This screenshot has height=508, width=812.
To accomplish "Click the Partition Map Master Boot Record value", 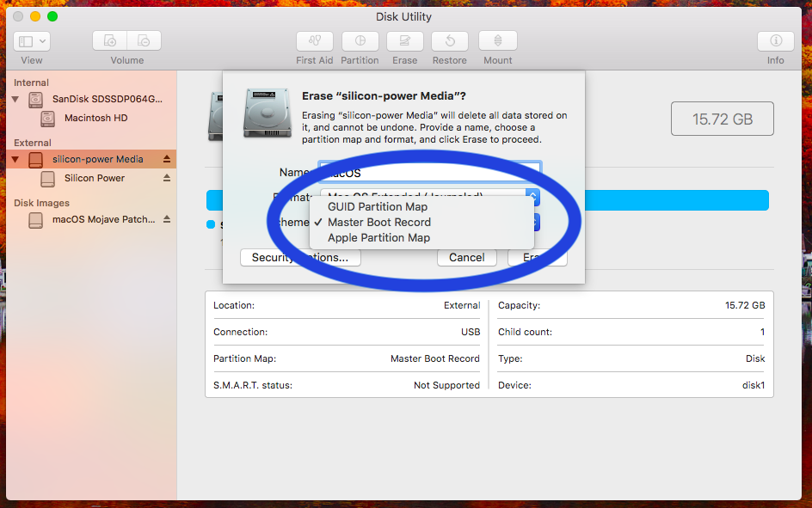I will pyautogui.click(x=435, y=358).
